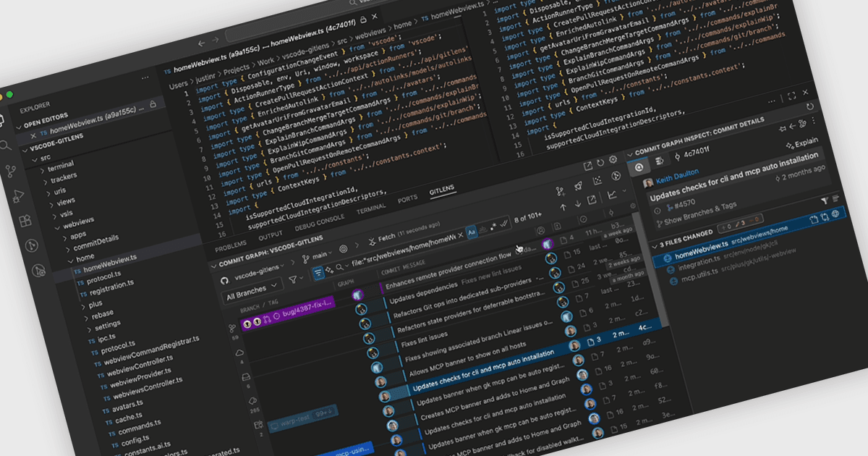Screen dimensions: 868x456
Task: Click Show Branches & Tags
Action: (x=697, y=214)
